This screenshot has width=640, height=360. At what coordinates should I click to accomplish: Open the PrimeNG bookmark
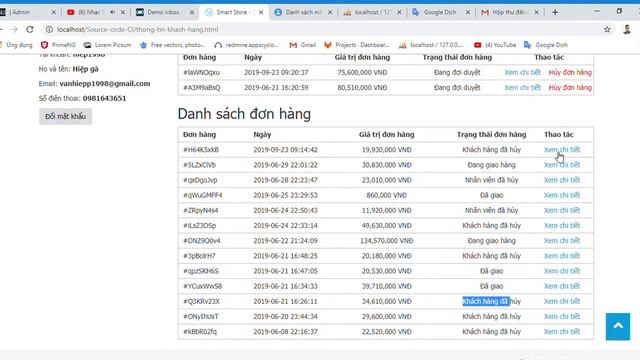coord(58,45)
